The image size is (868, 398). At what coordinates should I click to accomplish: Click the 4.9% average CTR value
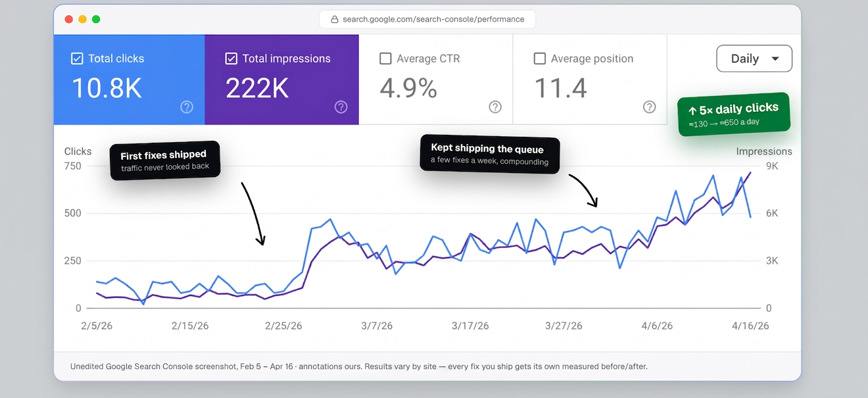[x=408, y=88]
